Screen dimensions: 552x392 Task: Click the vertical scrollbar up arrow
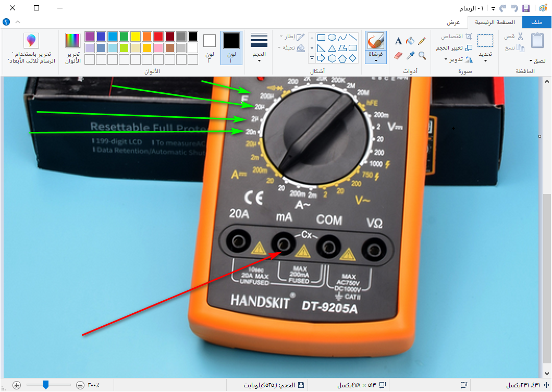pyautogui.click(x=547, y=81)
